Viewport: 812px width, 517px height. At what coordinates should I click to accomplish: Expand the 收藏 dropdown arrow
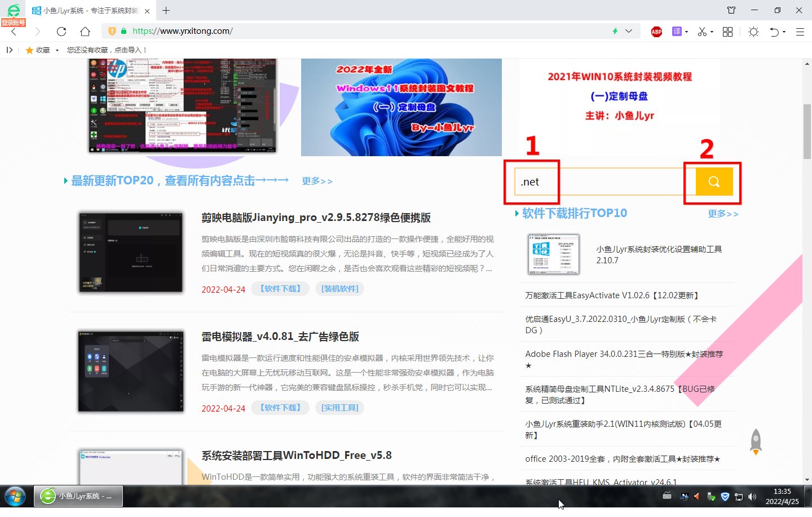click(57, 50)
